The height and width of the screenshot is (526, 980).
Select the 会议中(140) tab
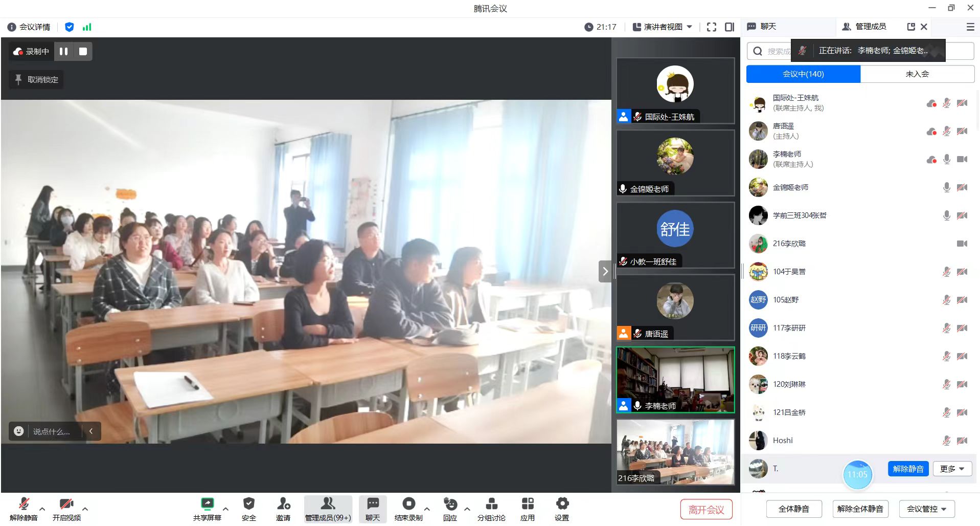click(x=803, y=74)
